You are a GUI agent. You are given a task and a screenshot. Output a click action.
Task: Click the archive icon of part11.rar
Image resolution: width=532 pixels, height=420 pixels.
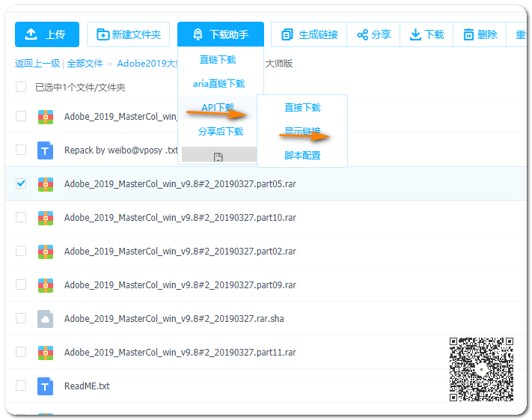click(x=46, y=353)
